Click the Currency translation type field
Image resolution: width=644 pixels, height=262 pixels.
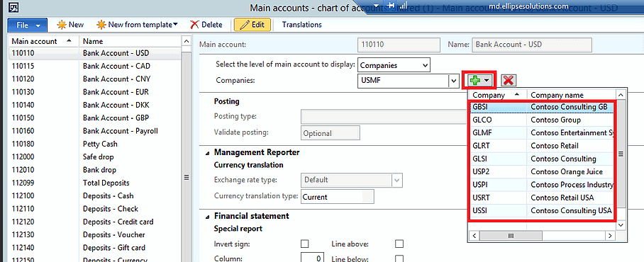point(337,197)
